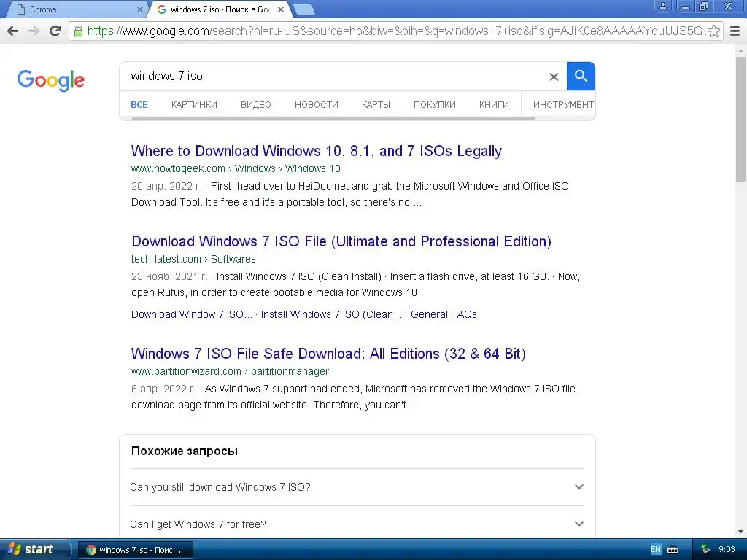Click the '20 апр. 2022 г.' snippet date
747x560 pixels.
(x=166, y=186)
